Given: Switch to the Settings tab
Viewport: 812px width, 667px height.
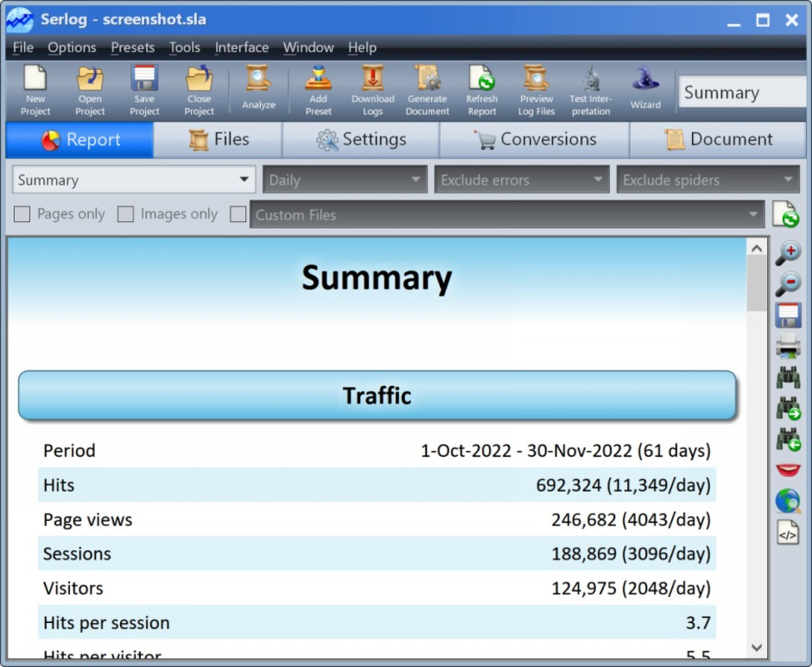Looking at the screenshot, I should (361, 140).
